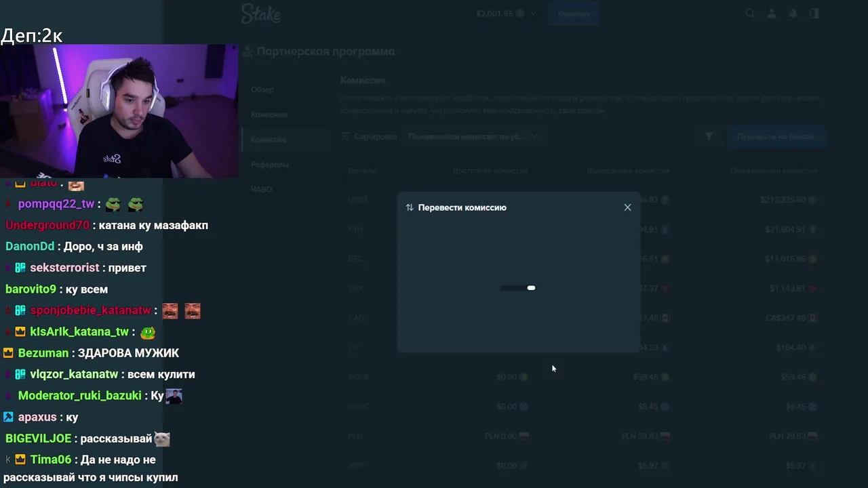Click the Кошелек wallet button
Viewport: 868px width, 488px height.
[x=574, y=14]
